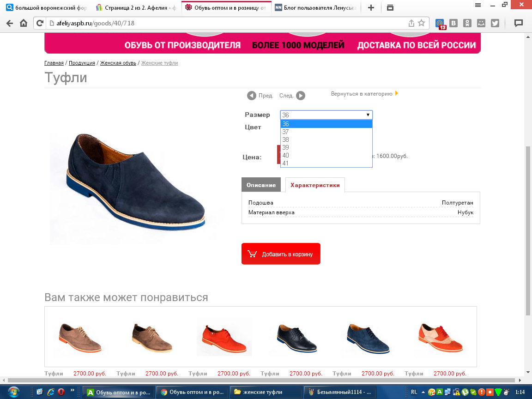Choose size 41 in the dropdown list
Image resolution: width=532 pixels, height=399 pixels.
tap(285, 163)
